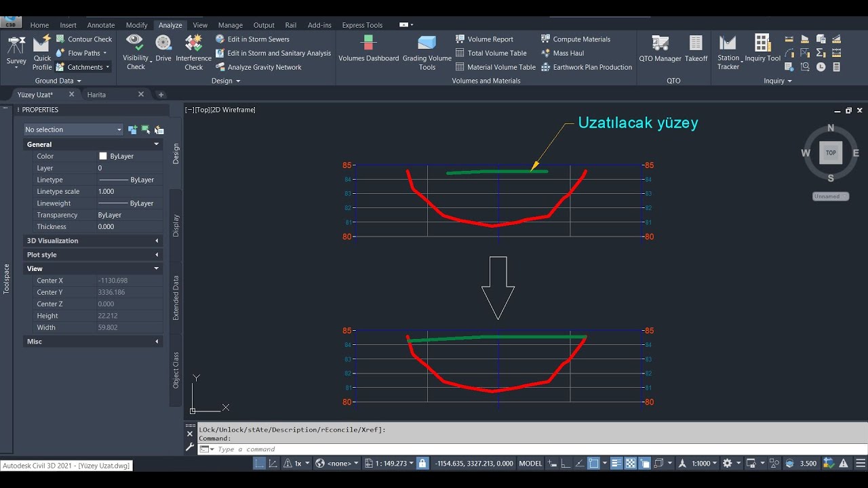Select the Display side tab
Viewport: 868px width, 488px height.
176,225
